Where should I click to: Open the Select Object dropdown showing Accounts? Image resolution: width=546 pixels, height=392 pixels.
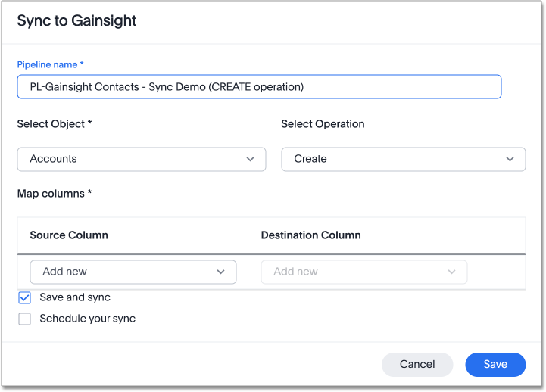[141, 159]
